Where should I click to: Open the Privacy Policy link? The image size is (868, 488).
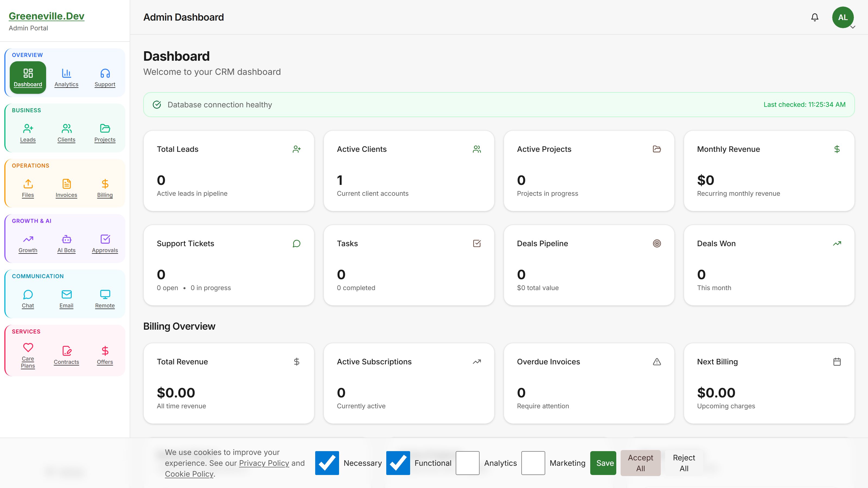coord(264,463)
